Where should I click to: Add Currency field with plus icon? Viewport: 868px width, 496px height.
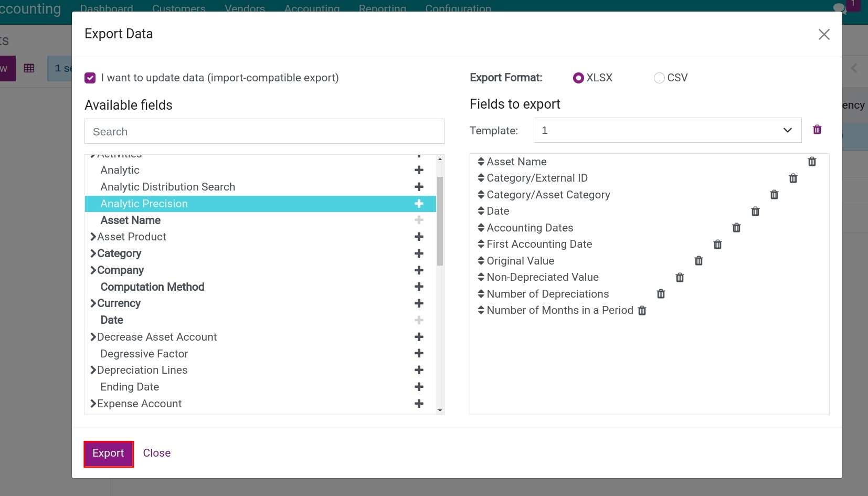tap(419, 303)
